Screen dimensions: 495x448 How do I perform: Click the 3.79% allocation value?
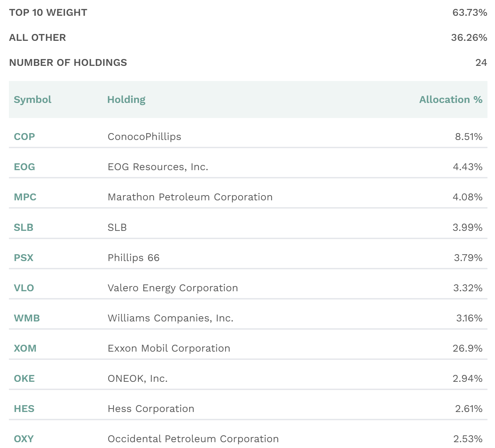[x=468, y=258]
